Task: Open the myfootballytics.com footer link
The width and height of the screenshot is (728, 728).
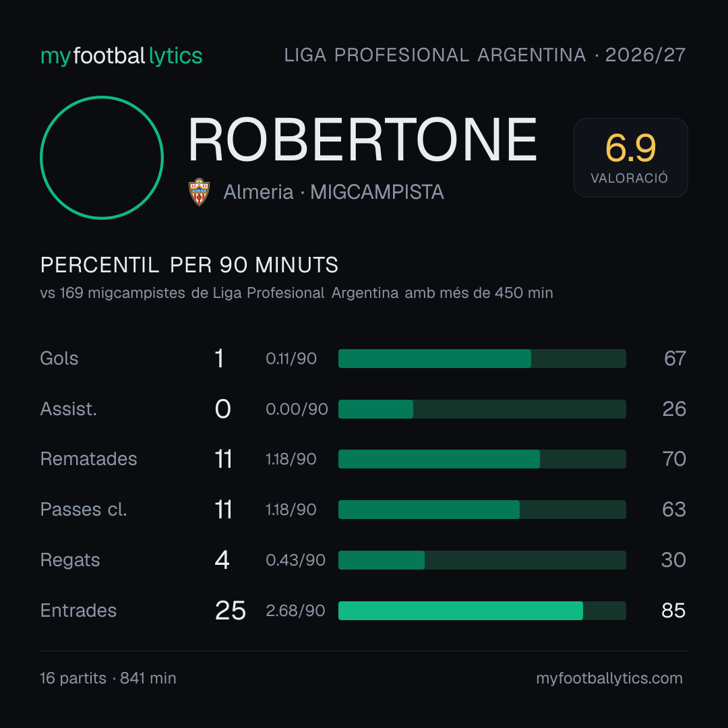Action: pos(609,678)
